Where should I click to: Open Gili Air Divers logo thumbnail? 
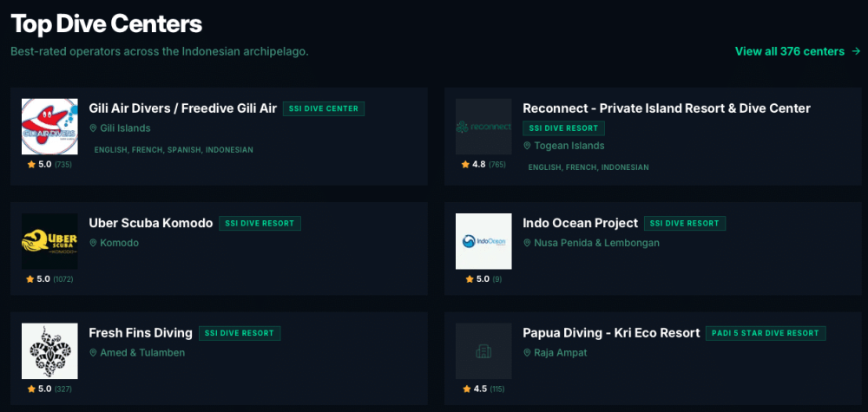pyautogui.click(x=49, y=127)
